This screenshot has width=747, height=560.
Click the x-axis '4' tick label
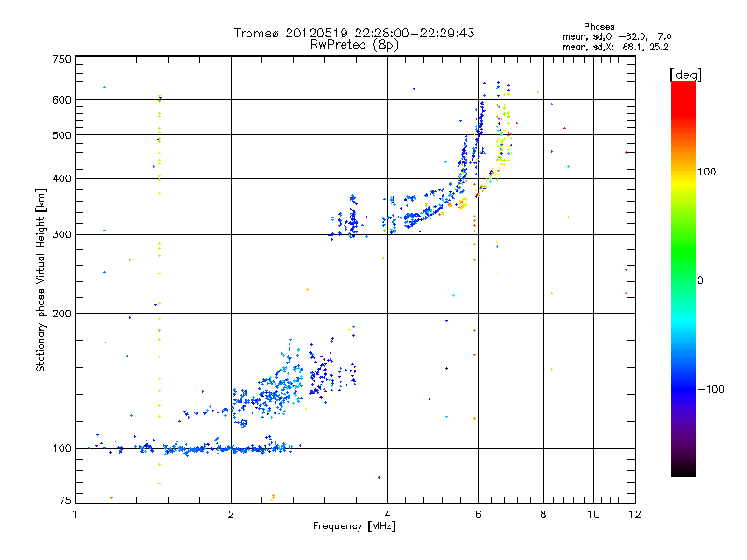point(388,514)
